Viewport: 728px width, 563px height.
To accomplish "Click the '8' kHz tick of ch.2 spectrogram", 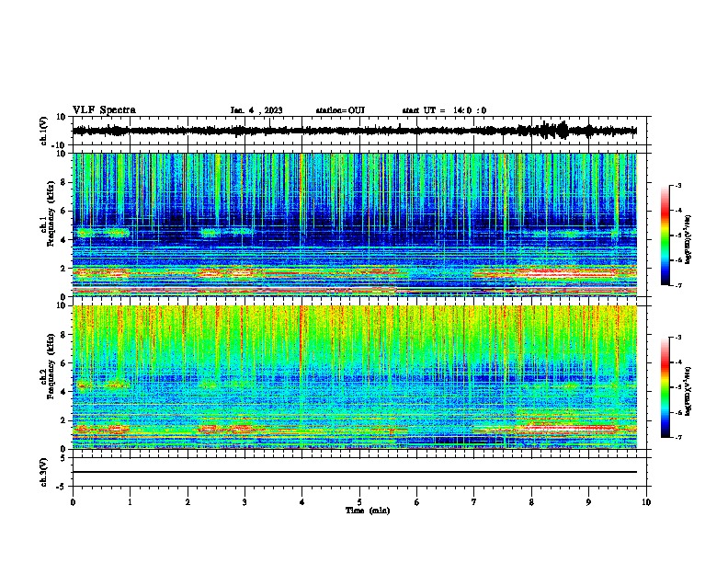I will click(63, 335).
